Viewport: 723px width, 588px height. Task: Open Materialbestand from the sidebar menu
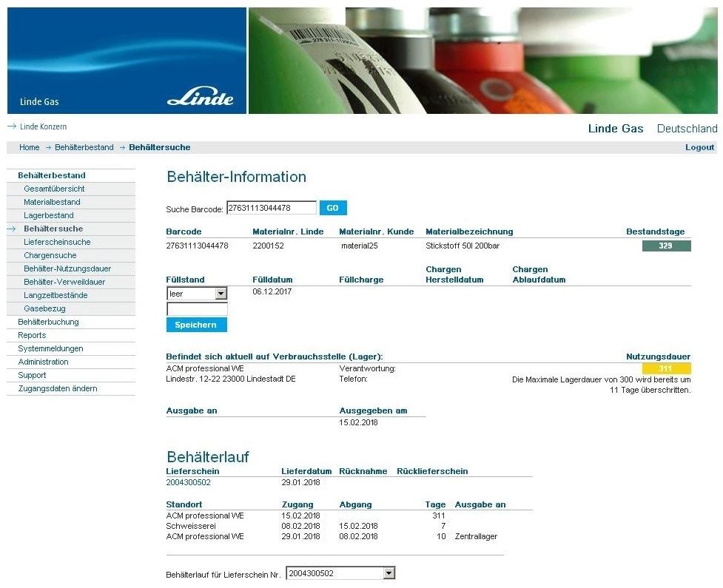(52, 202)
